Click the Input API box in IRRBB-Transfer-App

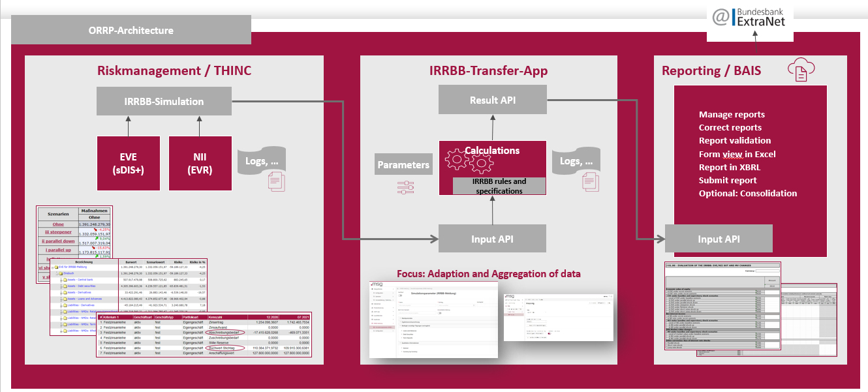492,239
